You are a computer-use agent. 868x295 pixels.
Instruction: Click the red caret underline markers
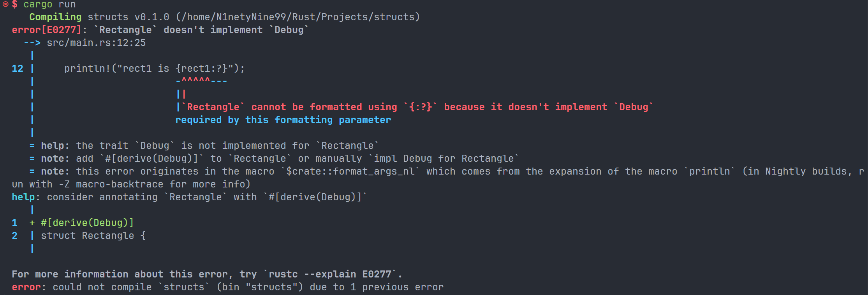point(196,81)
